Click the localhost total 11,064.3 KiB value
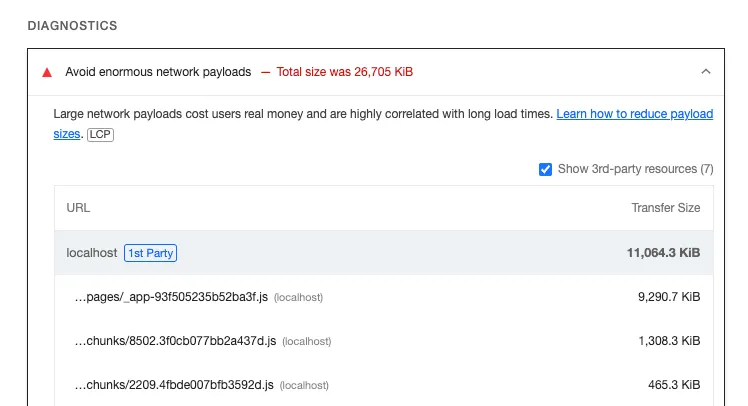This screenshot has height=406, width=748. (x=663, y=253)
